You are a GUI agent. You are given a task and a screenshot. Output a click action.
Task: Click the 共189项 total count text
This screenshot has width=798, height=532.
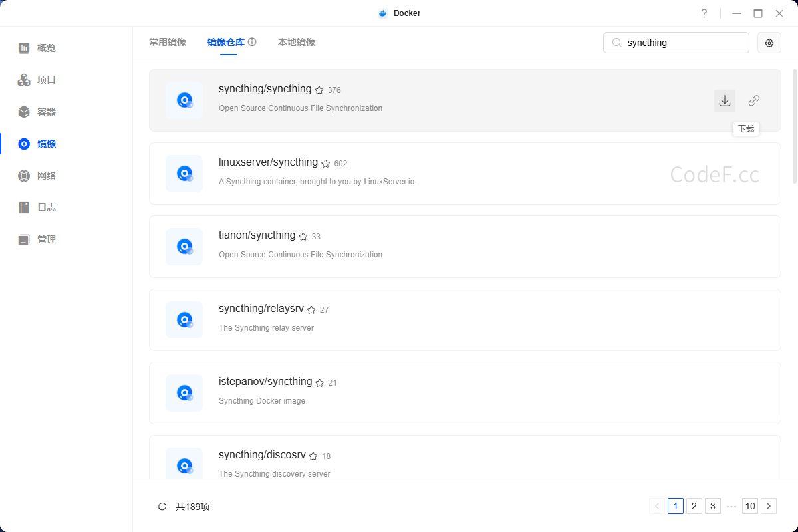[193, 507]
